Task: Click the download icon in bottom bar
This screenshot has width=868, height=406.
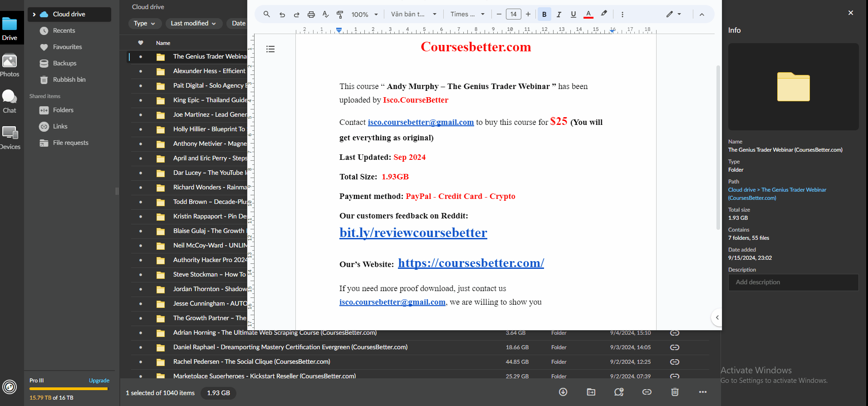Action: click(x=563, y=392)
